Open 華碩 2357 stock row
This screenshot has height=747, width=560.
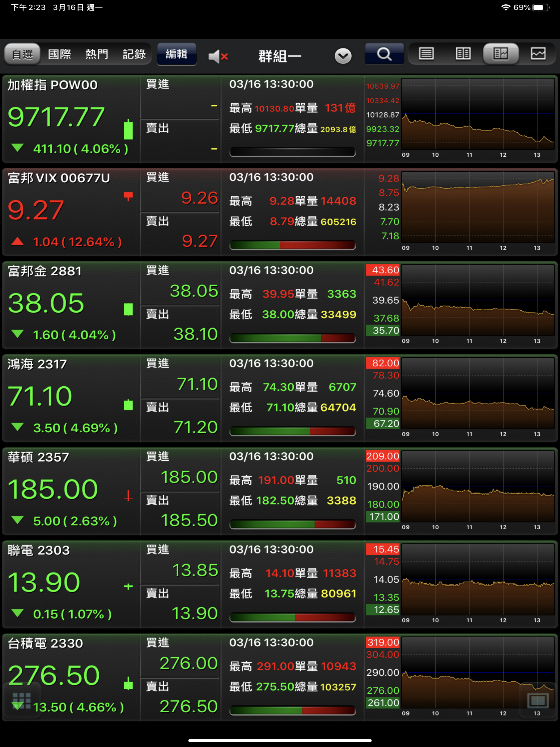[x=280, y=491]
